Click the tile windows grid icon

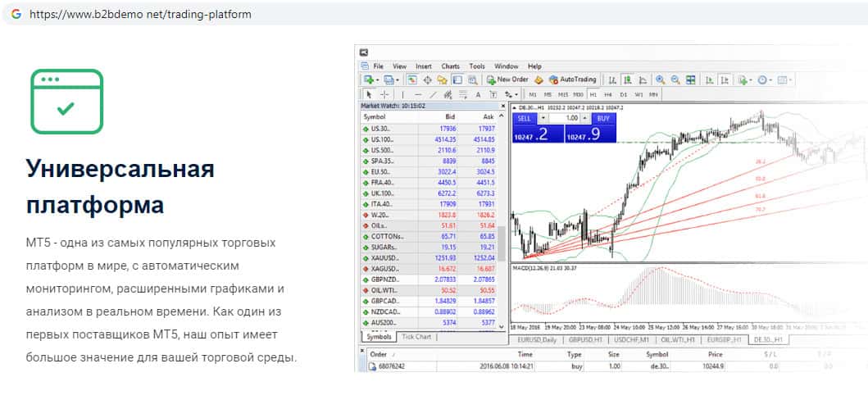691,80
